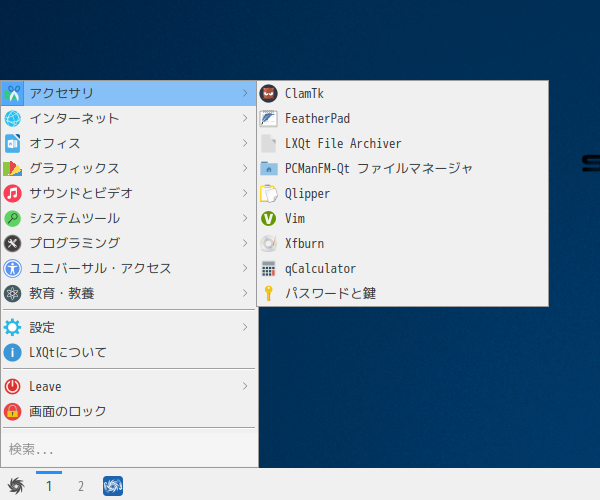The width and height of the screenshot is (600, 500).
Task: Click the LXQt File Archiver blank page icon
Action: (268, 143)
